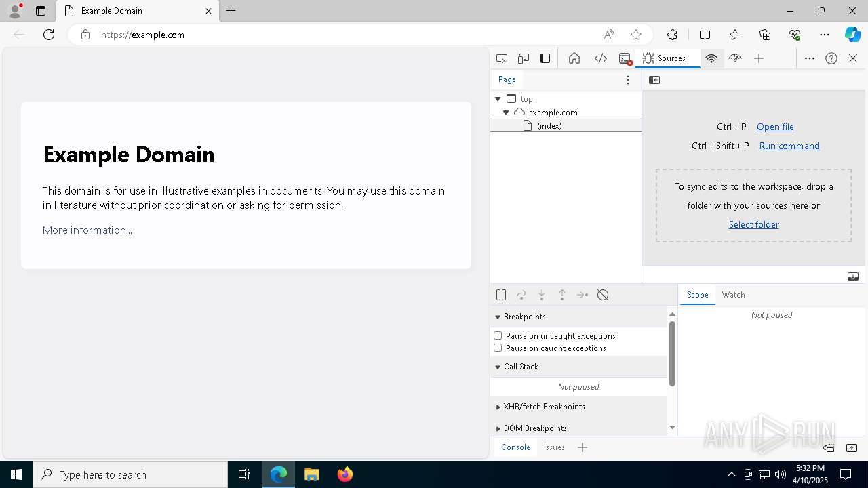Open more options in Page navigator pane

[x=628, y=80]
